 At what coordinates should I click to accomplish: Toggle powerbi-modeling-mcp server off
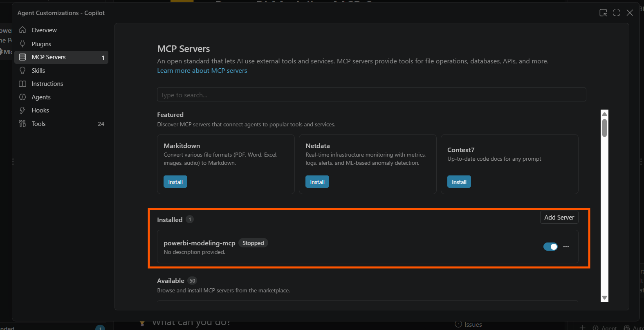(x=550, y=247)
